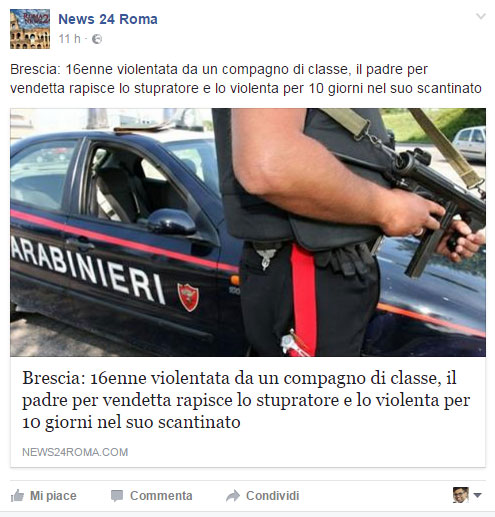
Task: Open the serif article headline beginning with Brescia
Action: pos(246,400)
